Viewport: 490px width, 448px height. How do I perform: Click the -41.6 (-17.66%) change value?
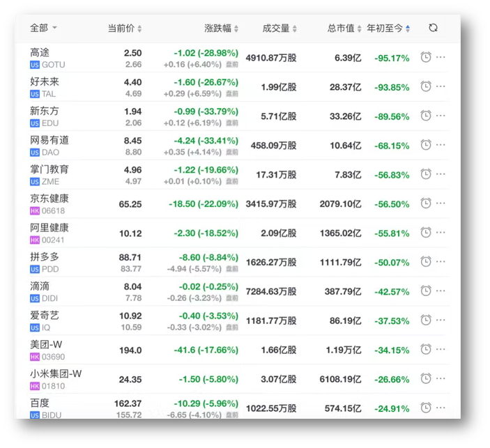click(206, 350)
